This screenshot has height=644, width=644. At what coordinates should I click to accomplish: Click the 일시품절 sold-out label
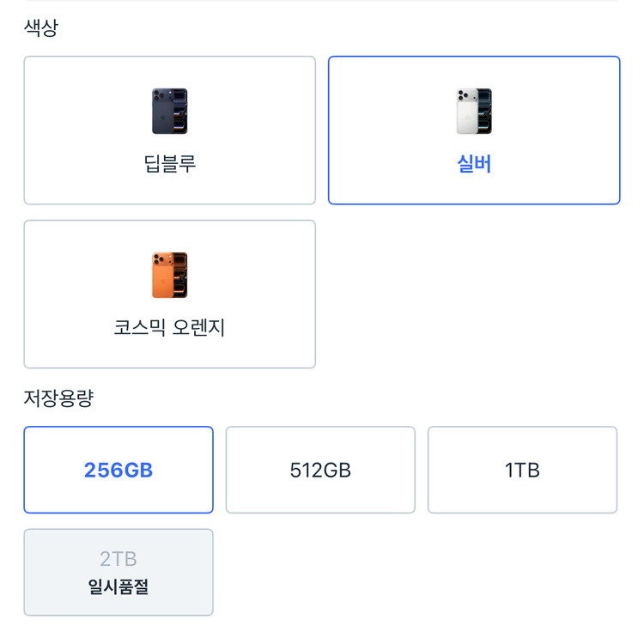click(118, 588)
